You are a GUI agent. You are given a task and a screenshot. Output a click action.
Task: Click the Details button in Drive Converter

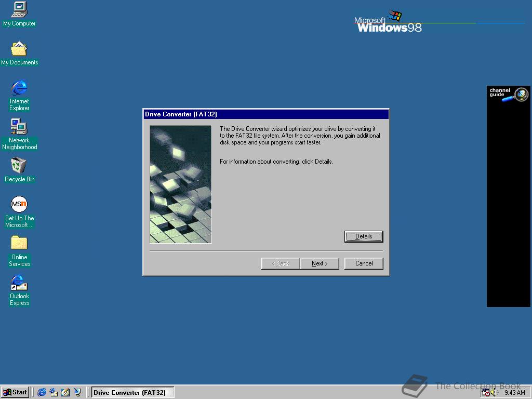[364, 236]
